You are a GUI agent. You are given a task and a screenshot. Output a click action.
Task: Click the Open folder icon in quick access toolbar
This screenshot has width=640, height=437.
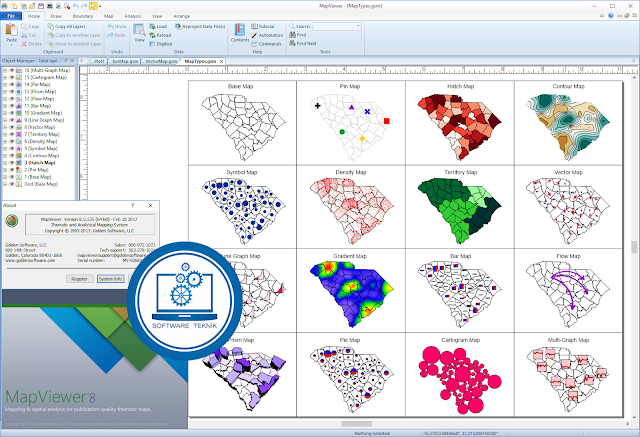(x=32, y=6)
